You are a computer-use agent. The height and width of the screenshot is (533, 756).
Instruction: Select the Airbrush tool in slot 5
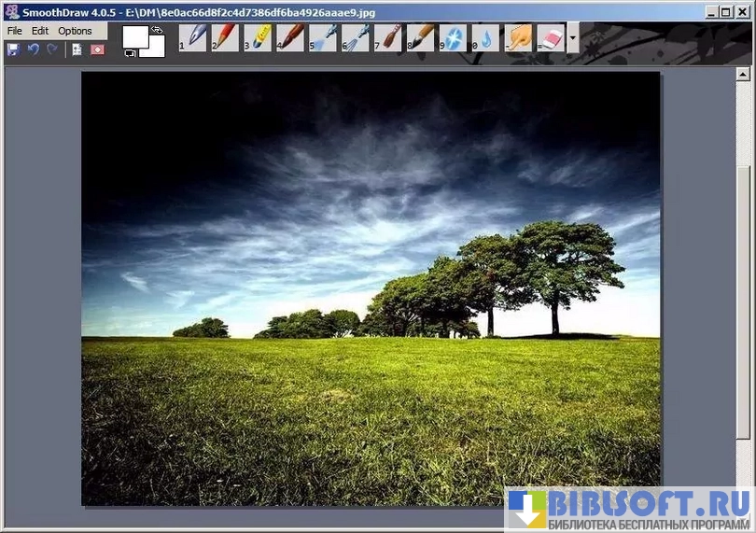coord(324,37)
